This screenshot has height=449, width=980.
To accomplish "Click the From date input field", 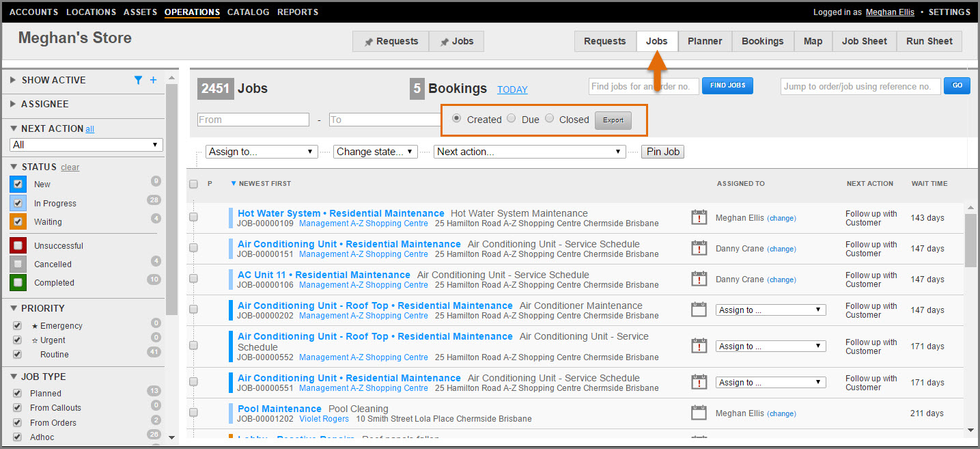I will point(253,120).
